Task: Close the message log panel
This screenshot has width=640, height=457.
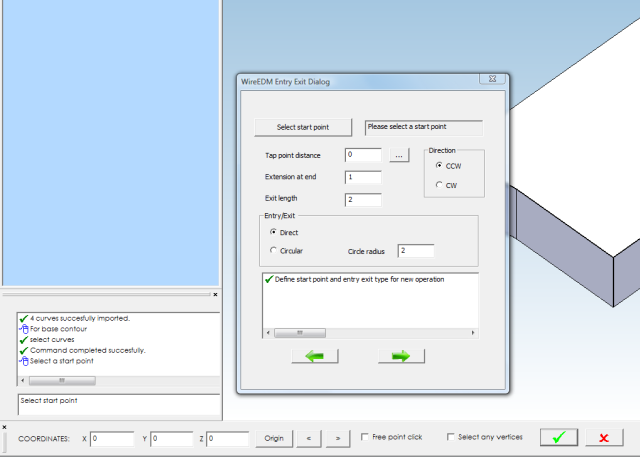Action: [x=215, y=295]
